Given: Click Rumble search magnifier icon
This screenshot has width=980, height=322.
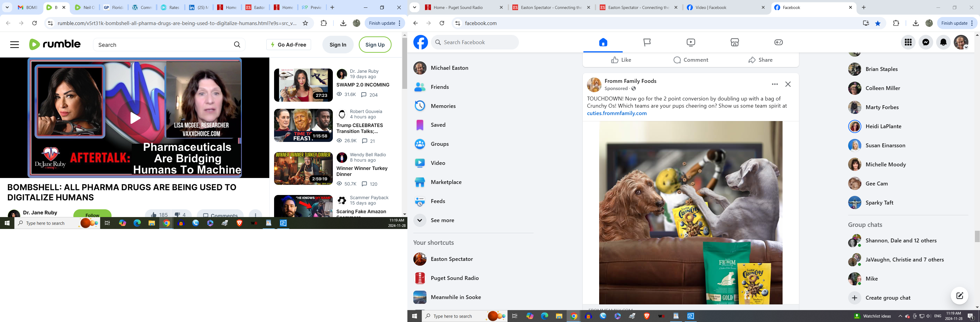Looking at the screenshot, I should coord(237,45).
